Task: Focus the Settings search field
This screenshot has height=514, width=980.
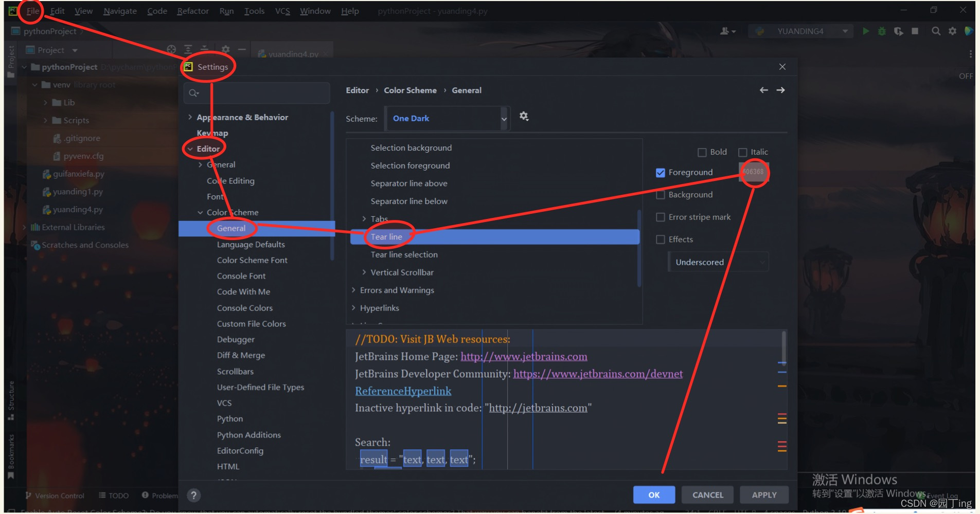Action: point(257,93)
